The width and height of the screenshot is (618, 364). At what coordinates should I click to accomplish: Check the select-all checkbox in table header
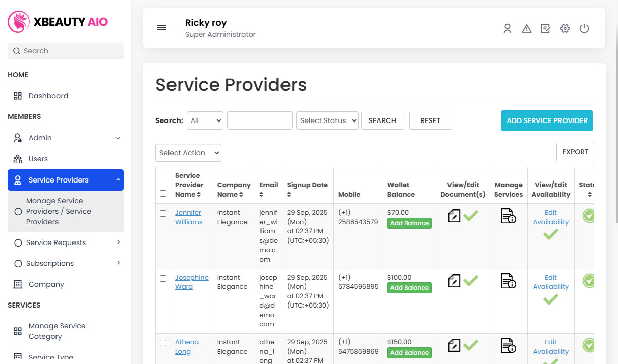pos(163,194)
